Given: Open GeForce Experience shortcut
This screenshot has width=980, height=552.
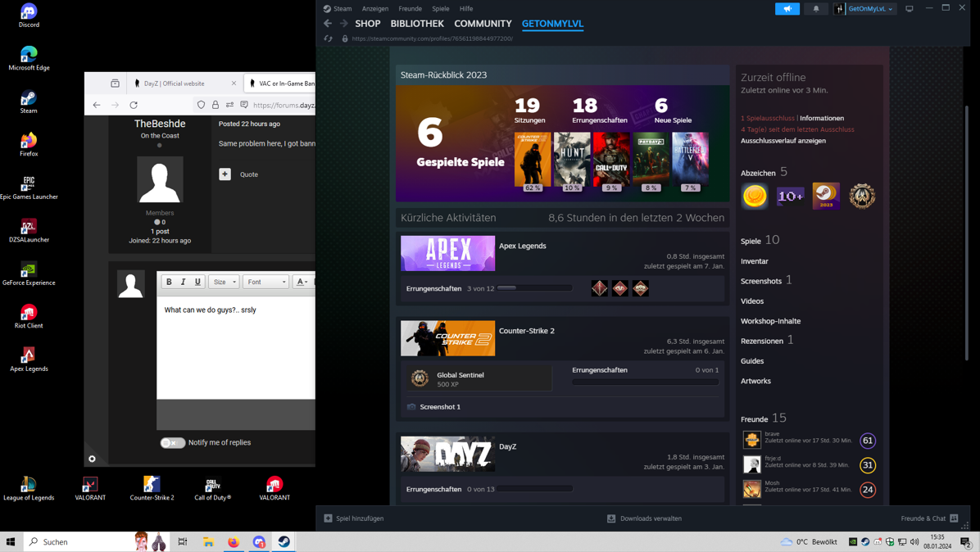Looking at the screenshot, I should [29, 274].
